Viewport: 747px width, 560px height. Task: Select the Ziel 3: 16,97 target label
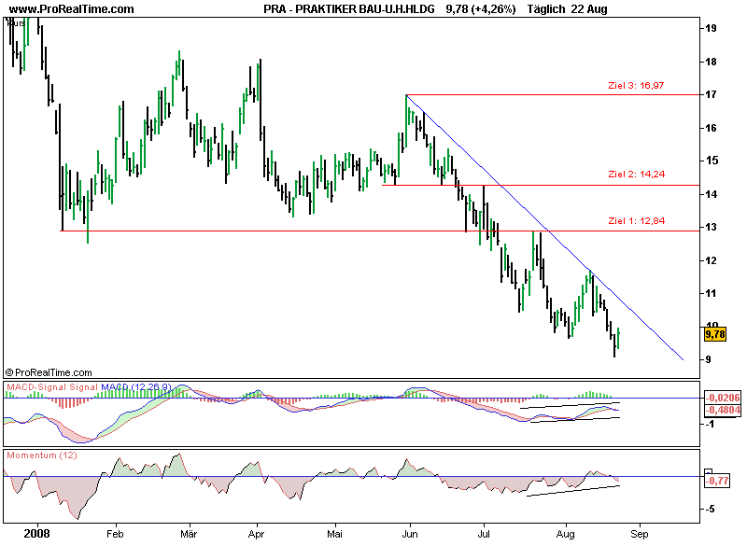[638, 85]
